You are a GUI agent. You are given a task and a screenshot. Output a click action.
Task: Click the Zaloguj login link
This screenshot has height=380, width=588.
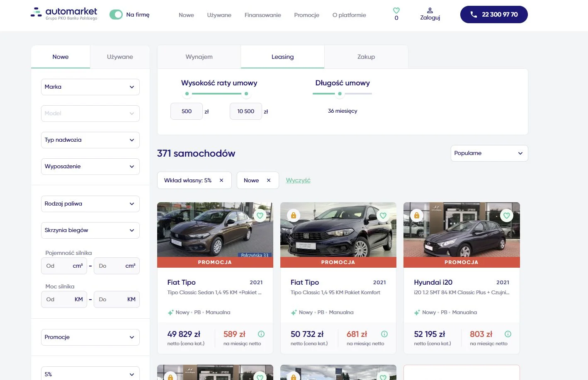[430, 18]
